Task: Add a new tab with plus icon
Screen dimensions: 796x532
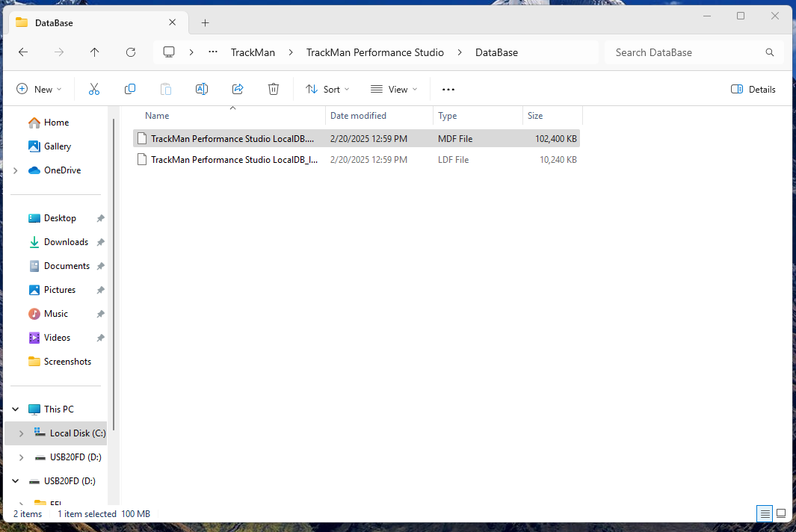Action: coord(205,23)
